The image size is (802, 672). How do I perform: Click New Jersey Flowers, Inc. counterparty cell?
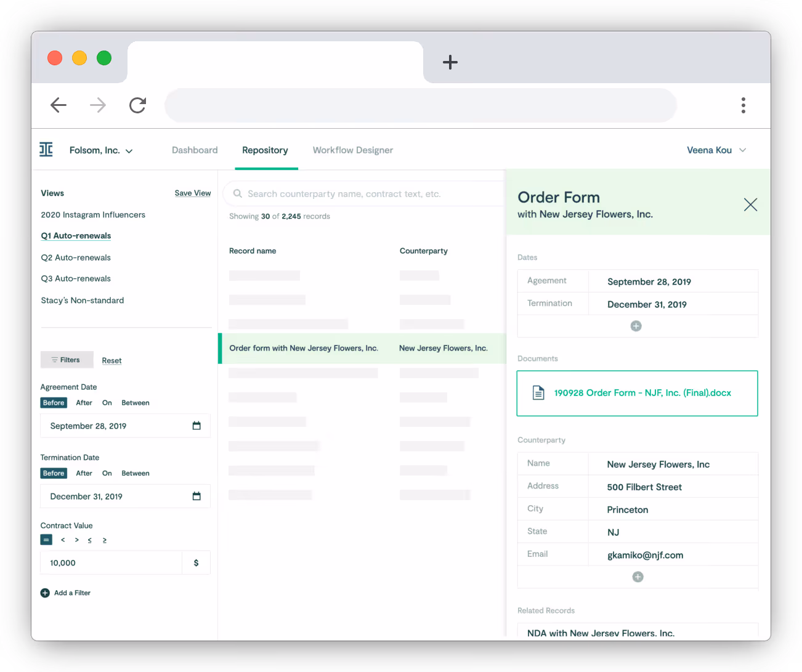click(x=444, y=348)
